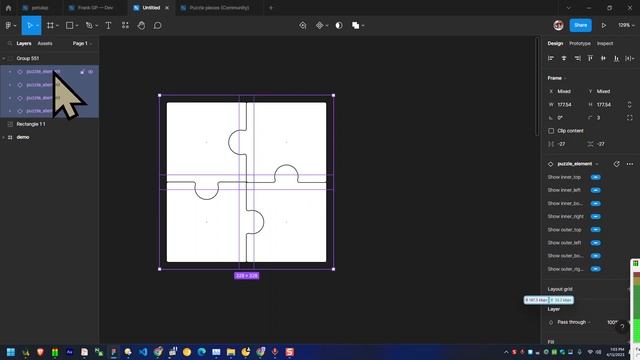
Task: Click the lock icon on first puzzle_element layer
Action: coord(82,71)
